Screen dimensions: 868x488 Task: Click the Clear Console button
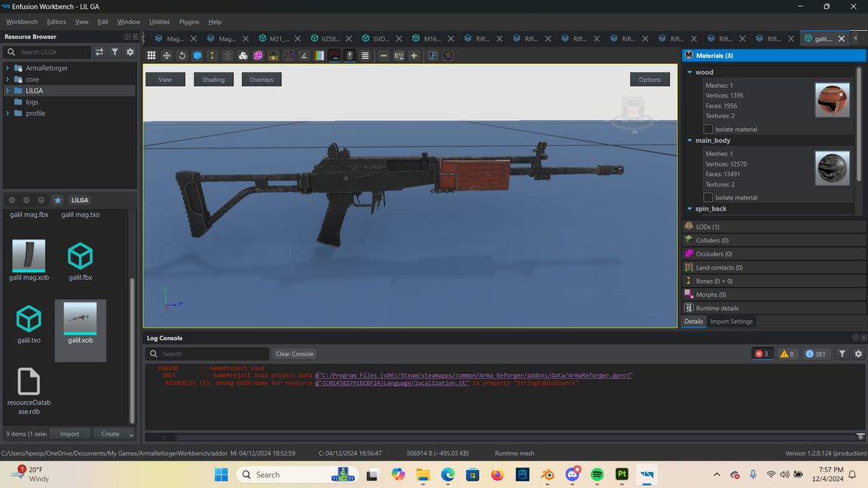click(295, 354)
